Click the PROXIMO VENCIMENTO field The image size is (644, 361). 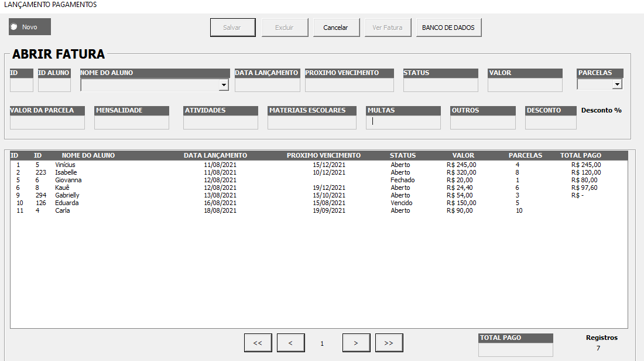coord(349,85)
